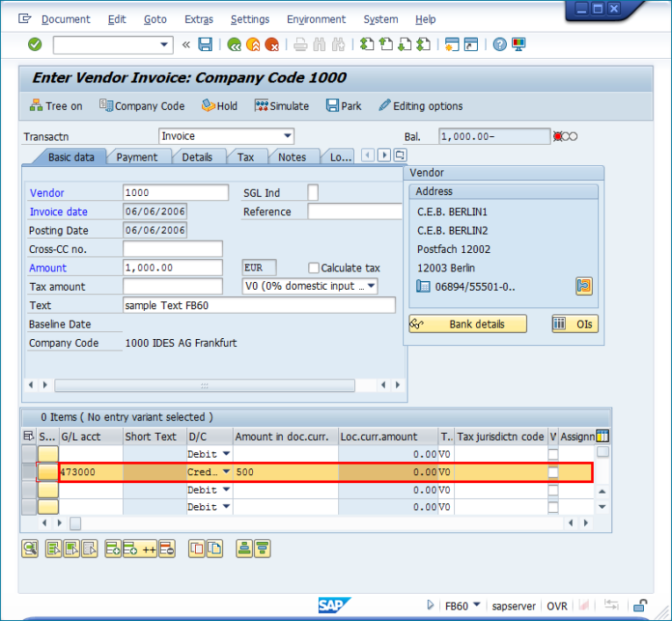
Task: Tick the checkbox in the 473000 row
Action: click(553, 472)
